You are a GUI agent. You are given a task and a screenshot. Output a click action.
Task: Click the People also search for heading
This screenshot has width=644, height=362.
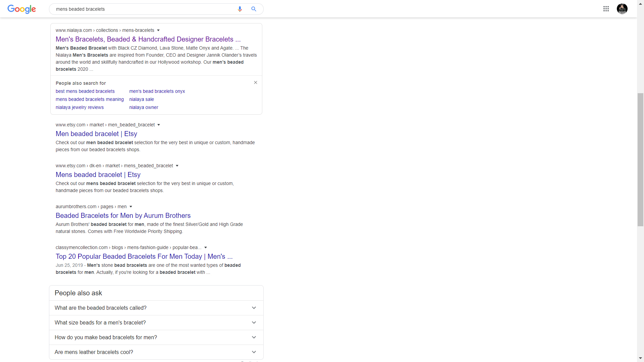80,83
